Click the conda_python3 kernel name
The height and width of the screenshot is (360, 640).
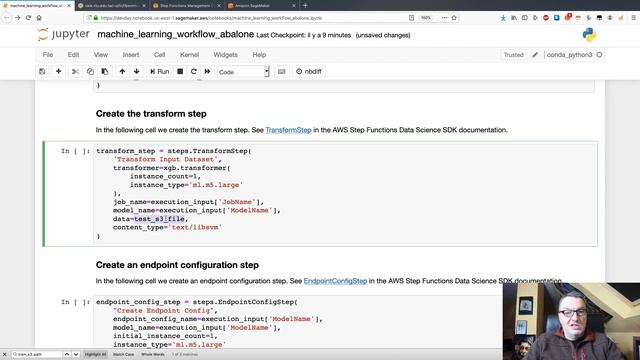pyautogui.click(x=569, y=55)
